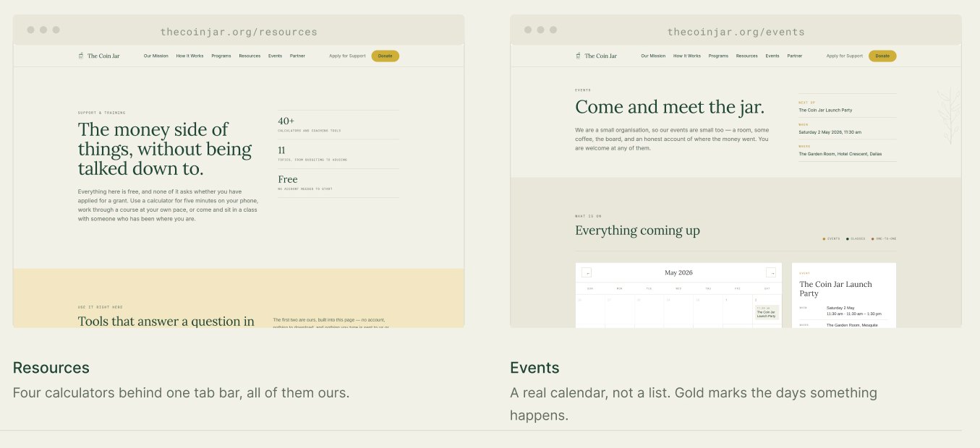
Task: Open Partner in the Events preview nav
Action: (795, 56)
